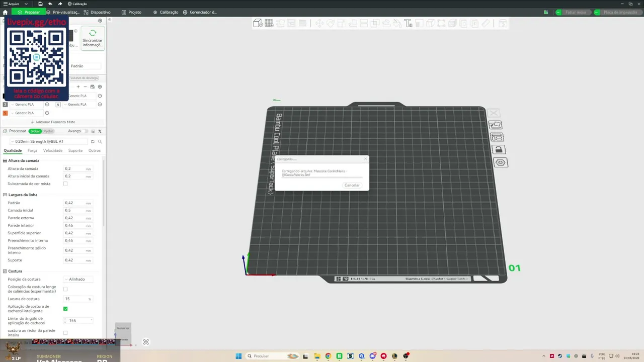This screenshot has height=362, width=644.
Task: Click the save preset icon
Action: pos(93,142)
